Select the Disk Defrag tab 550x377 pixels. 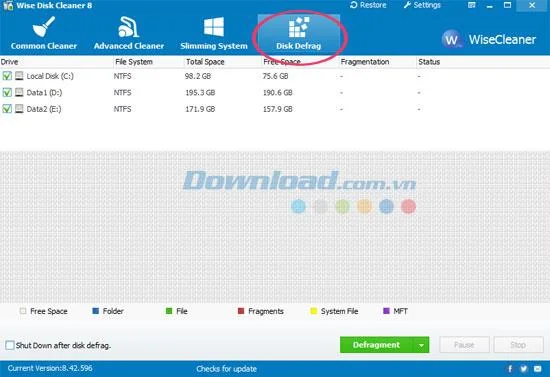299,34
